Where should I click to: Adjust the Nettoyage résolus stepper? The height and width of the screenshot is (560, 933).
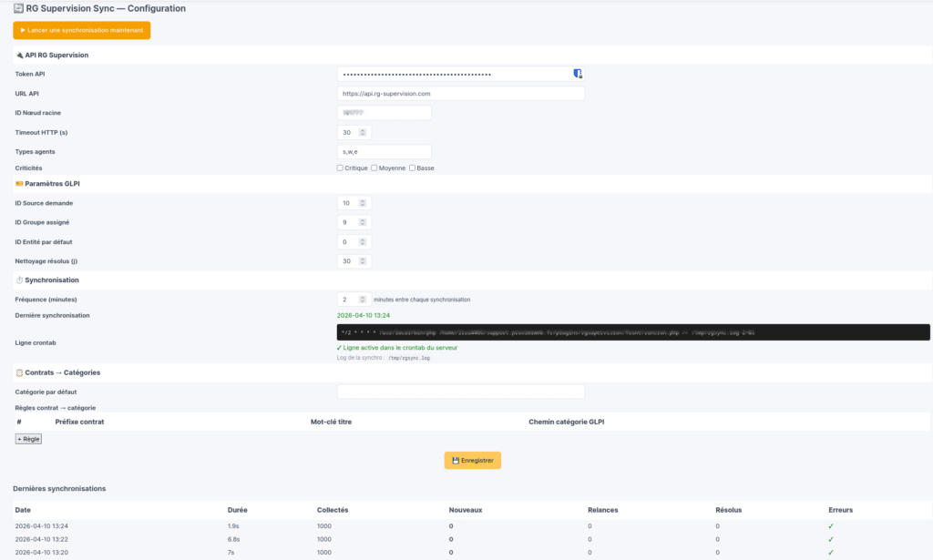point(363,261)
